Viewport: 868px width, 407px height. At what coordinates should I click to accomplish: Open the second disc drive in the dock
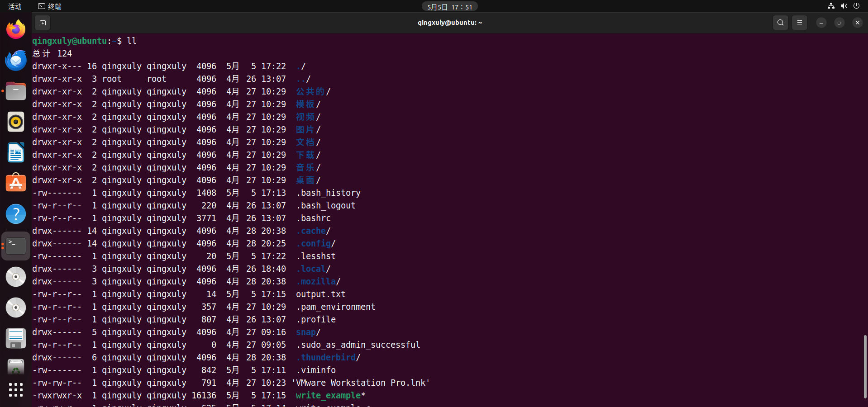[x=16, y=308]
